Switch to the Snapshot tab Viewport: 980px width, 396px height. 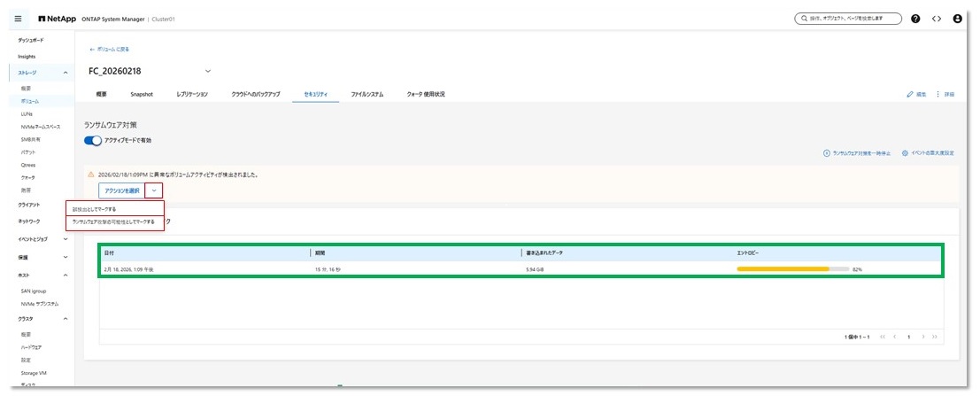point(142,94)
